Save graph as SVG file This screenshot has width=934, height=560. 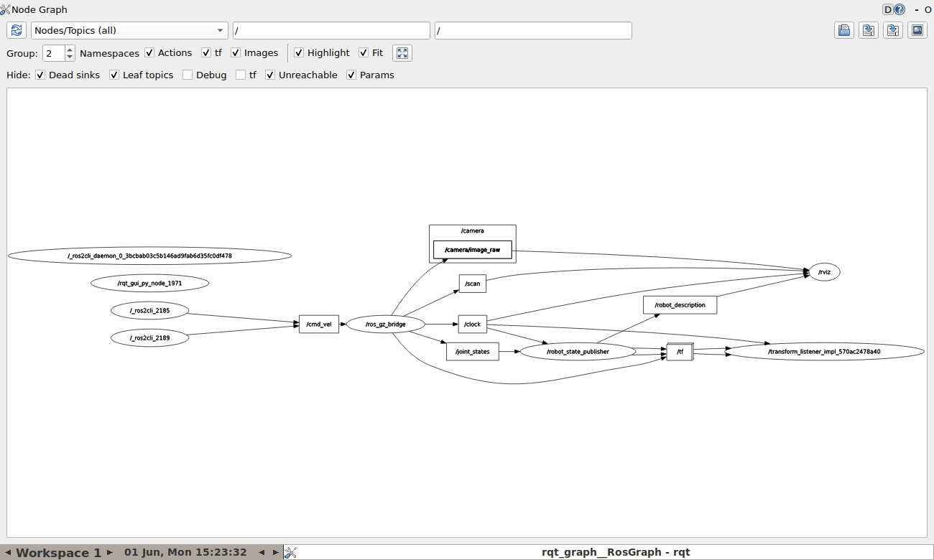893,30
